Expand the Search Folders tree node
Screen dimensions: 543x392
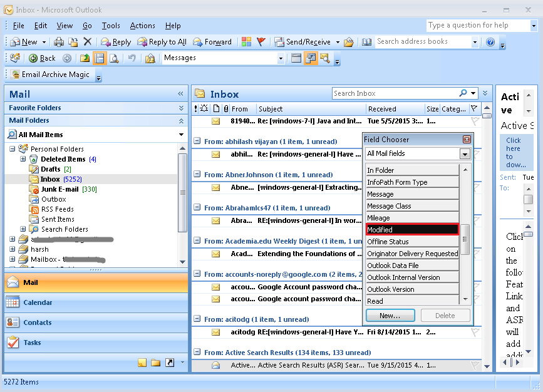pyautogui.click(x=23, y=229)
